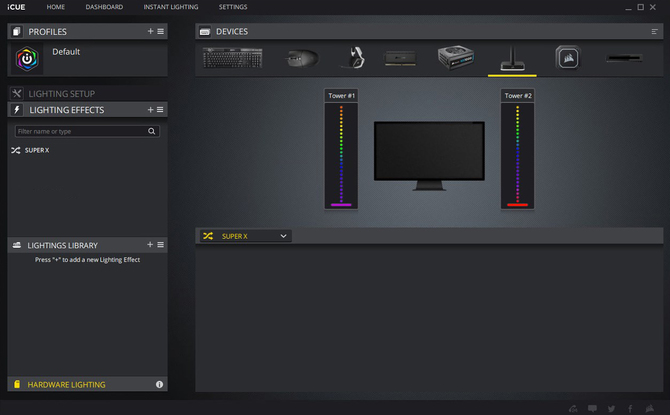
Task: Select the keyboard device icon
Action: pyautogui.click(x=232, y=58)
